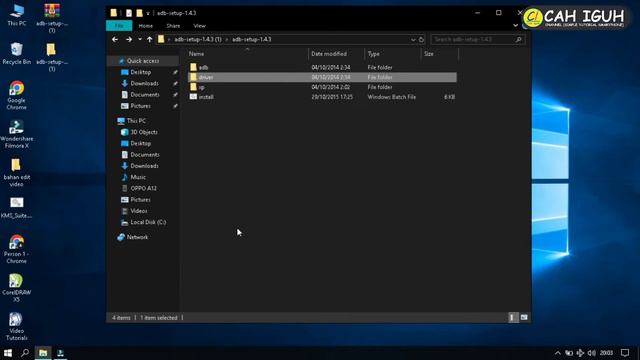Viewport: 640px width, 360px height.
Task: Select the driver folder row
Action: pos(322,77)
